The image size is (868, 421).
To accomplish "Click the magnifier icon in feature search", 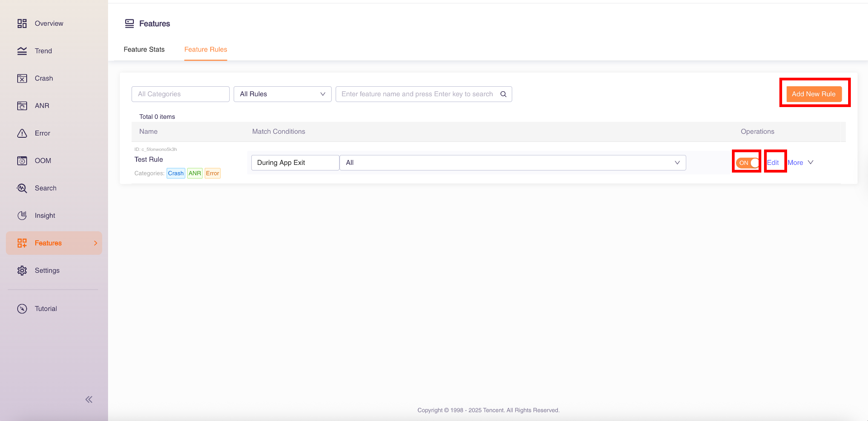I will 503,94.
